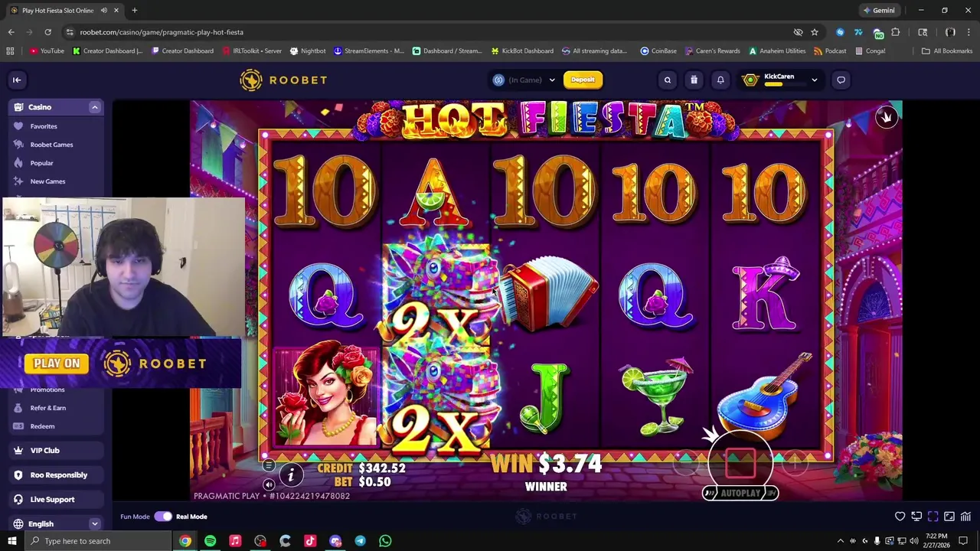This screenshot has height=551, width=980.
Task: Enter fullscreen mode for the game
Action: tap(933, 517)
